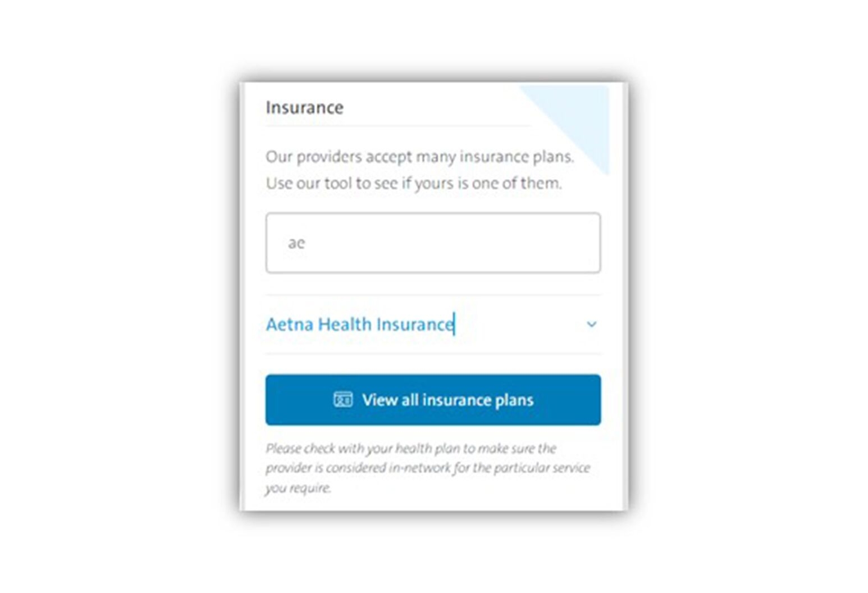The height and width of the screenshot is (593, 868).
Task: Click the Insurance section heading
Action: 305,107
